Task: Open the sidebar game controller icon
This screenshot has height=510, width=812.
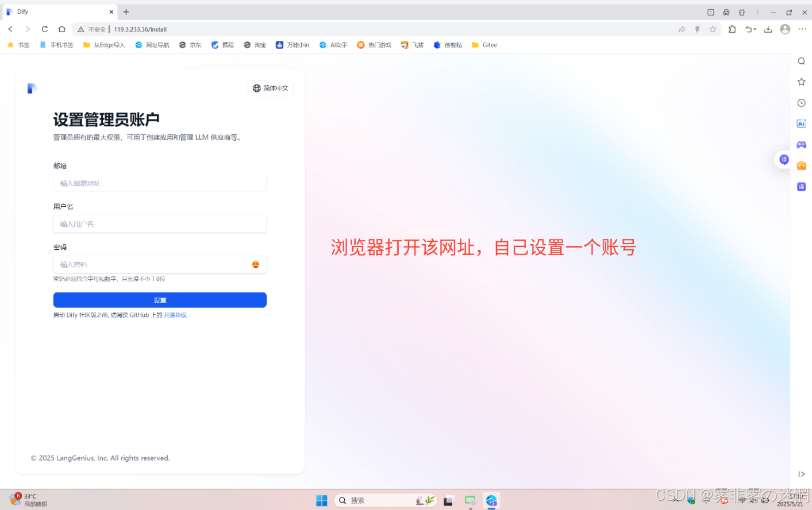Action: (801, 145)
